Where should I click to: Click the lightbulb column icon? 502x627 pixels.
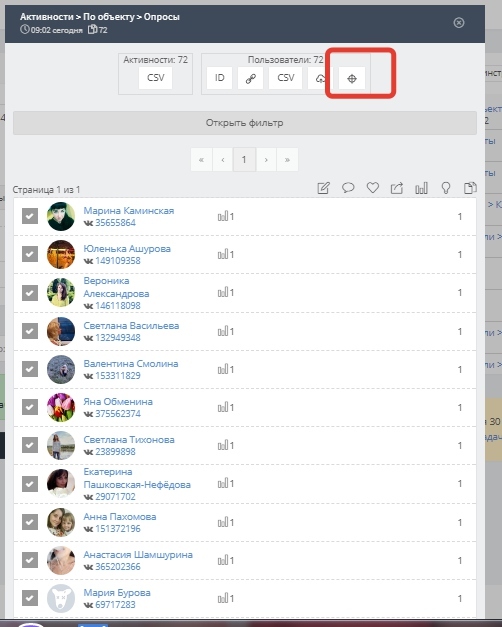(x=446, y=188)
